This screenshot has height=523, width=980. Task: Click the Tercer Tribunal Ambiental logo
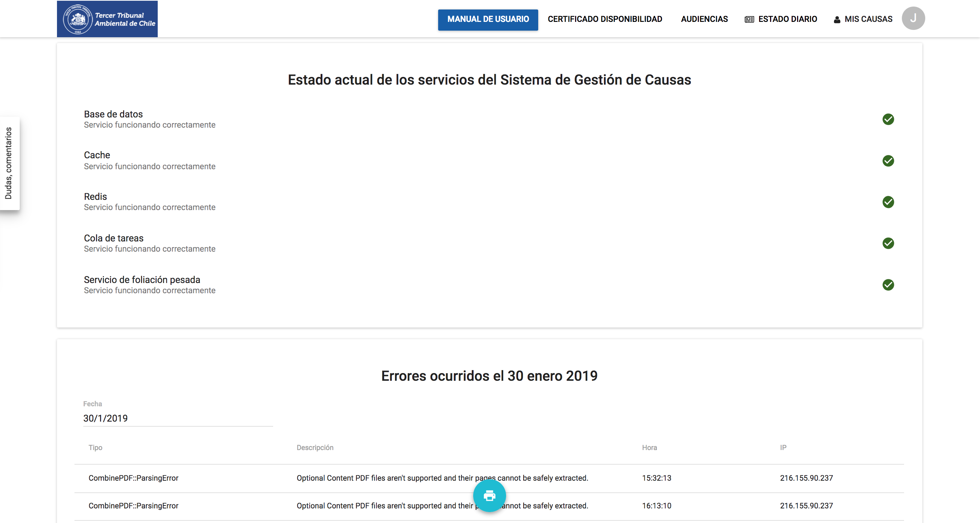point(107,19)
